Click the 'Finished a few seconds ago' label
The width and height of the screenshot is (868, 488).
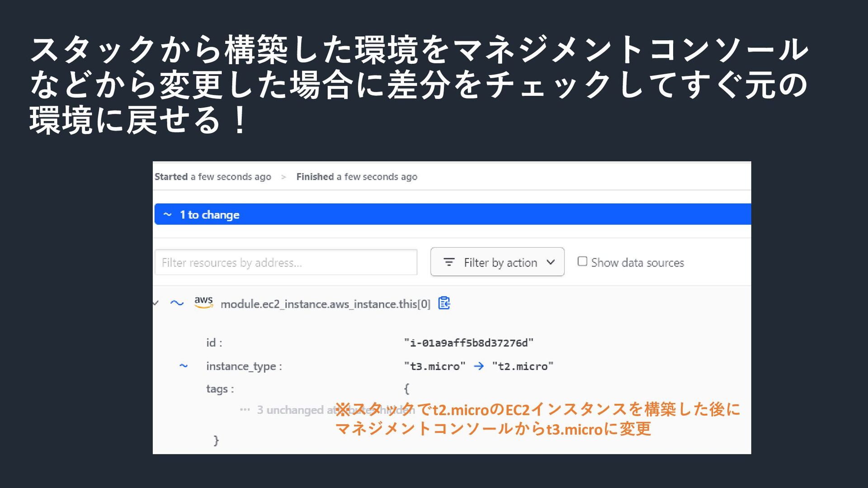point(356,177)
